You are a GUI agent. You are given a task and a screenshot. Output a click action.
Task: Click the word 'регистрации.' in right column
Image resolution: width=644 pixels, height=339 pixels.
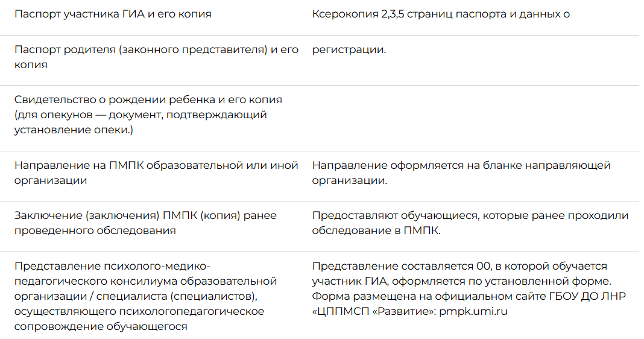[349, 49]
